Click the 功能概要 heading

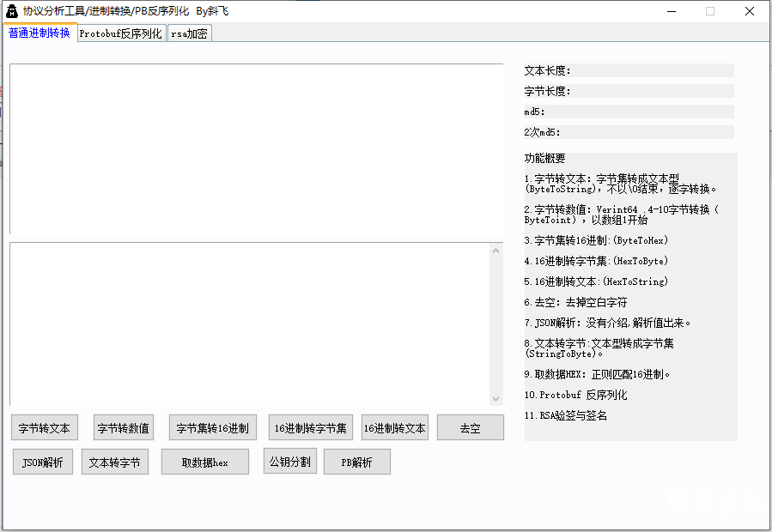click(544, 158)
